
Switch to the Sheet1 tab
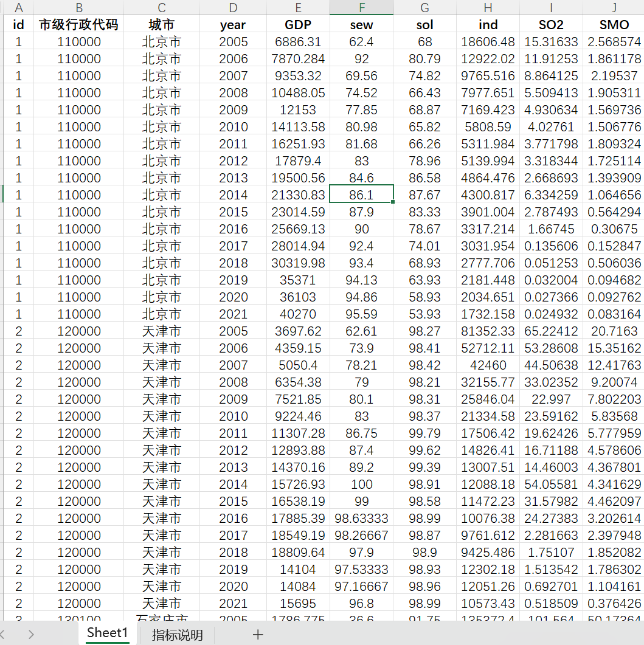click(x=108, y=633)
